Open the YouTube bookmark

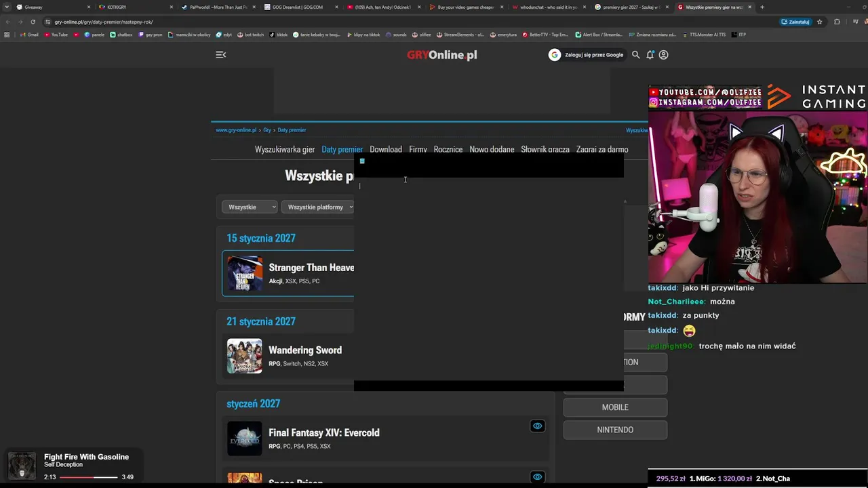coord(56,35)
